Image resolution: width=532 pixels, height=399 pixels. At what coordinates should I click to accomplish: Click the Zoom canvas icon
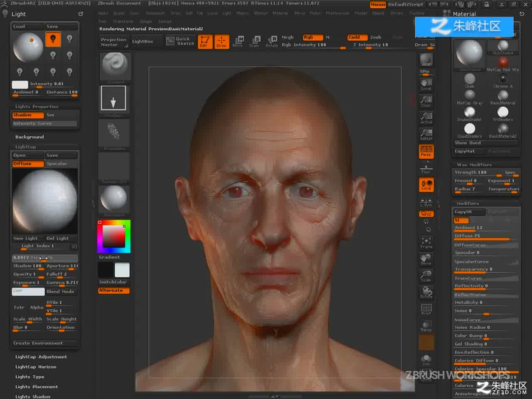[426, 101]
